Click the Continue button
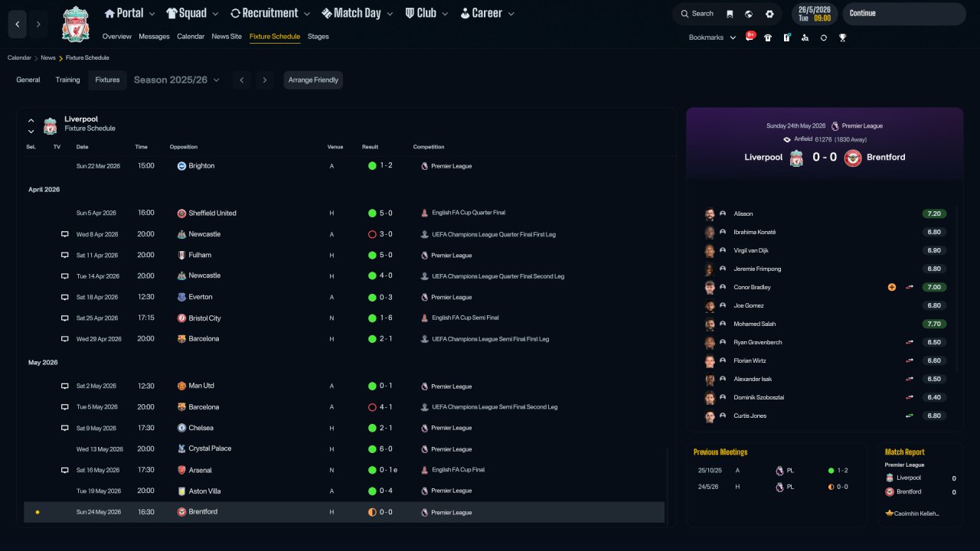The height and width of the screenshot is (551, 980). coord(903,14)
